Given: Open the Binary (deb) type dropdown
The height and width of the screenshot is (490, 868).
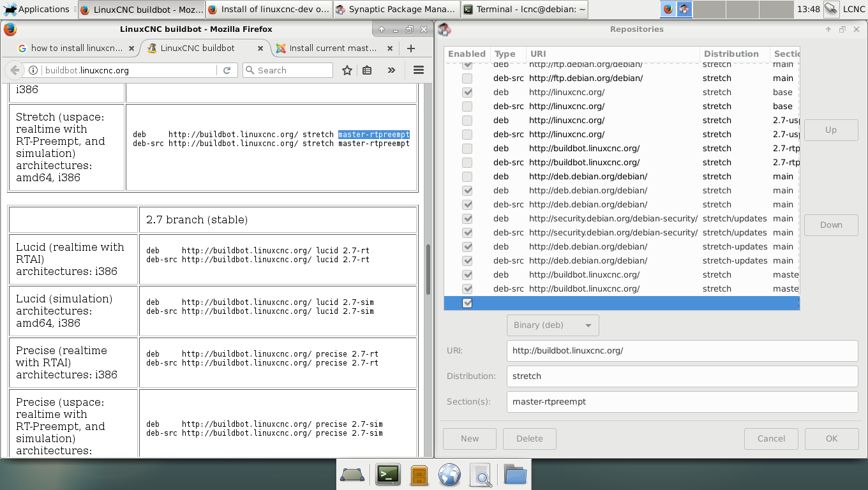Looking at the screenshot, I should pos(553,325).
